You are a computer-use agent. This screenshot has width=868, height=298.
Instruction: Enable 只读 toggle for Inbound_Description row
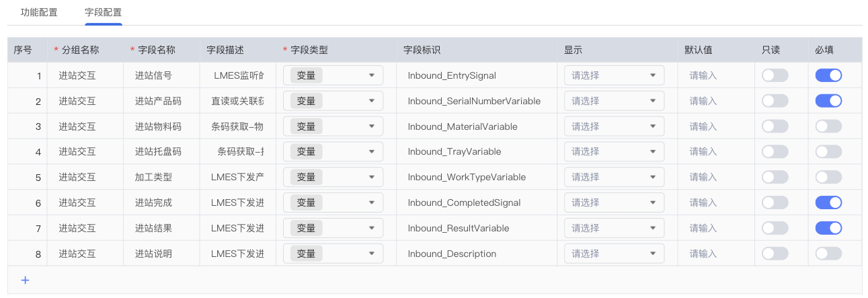775,254
